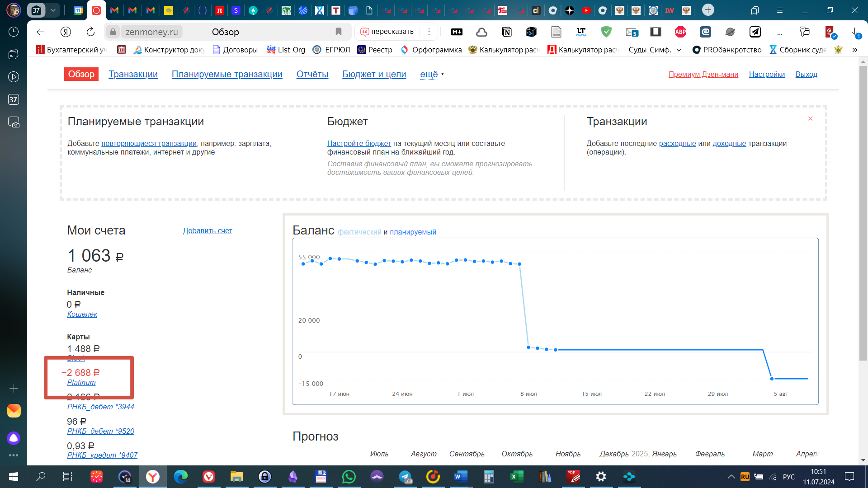Open WhatsApp from the taskbar

pos(349,477)
